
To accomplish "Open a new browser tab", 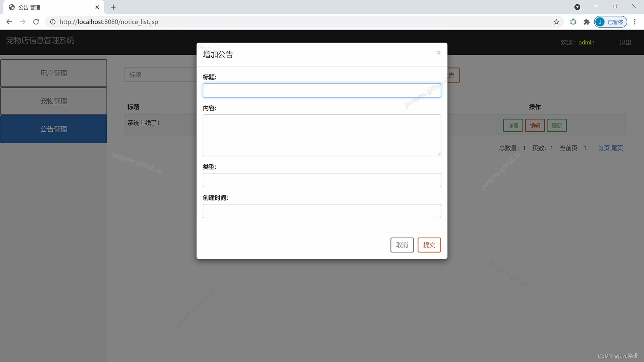I will [113, 7].
